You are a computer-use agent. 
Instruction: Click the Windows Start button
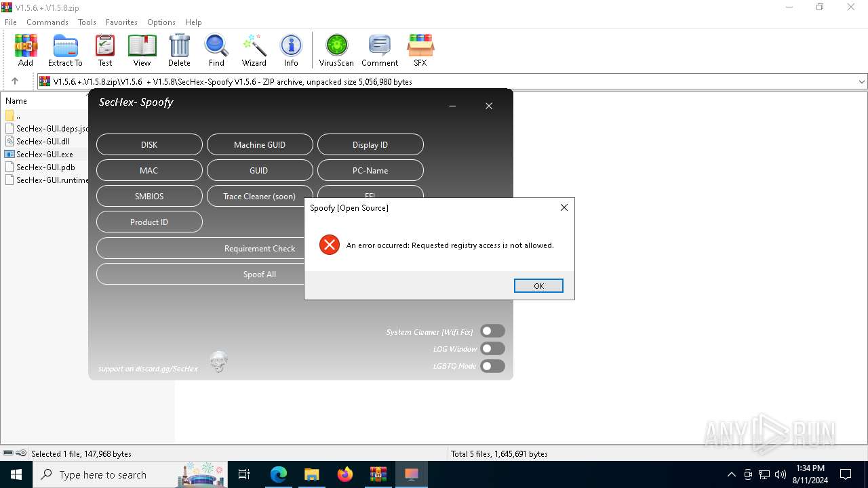(x=16, y=474)
